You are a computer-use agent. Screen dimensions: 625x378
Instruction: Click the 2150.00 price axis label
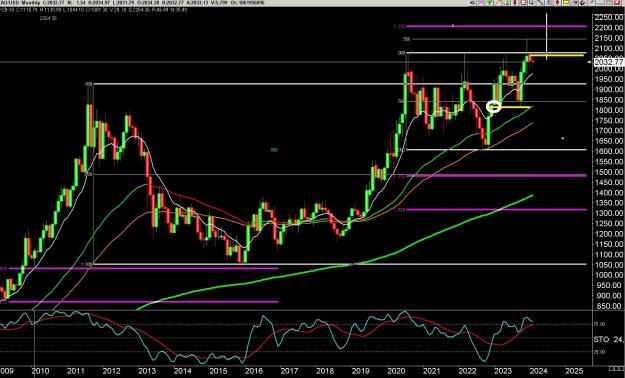click(x=609, y=37)
